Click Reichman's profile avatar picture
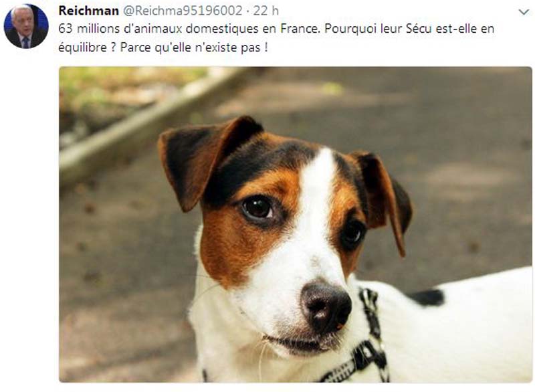The height and width of the screenshot is (392, 535). click(x=26, y=26)
